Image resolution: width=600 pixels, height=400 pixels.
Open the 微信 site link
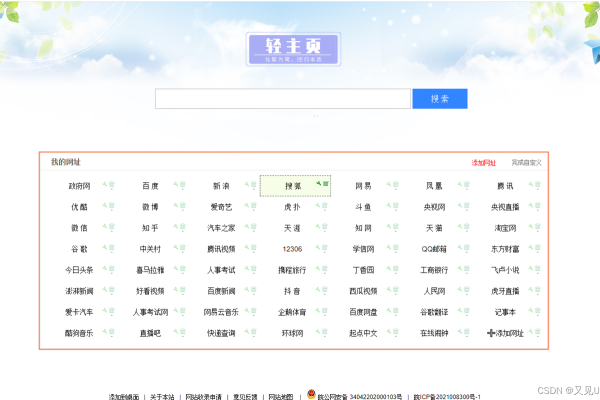coord(79,228)
